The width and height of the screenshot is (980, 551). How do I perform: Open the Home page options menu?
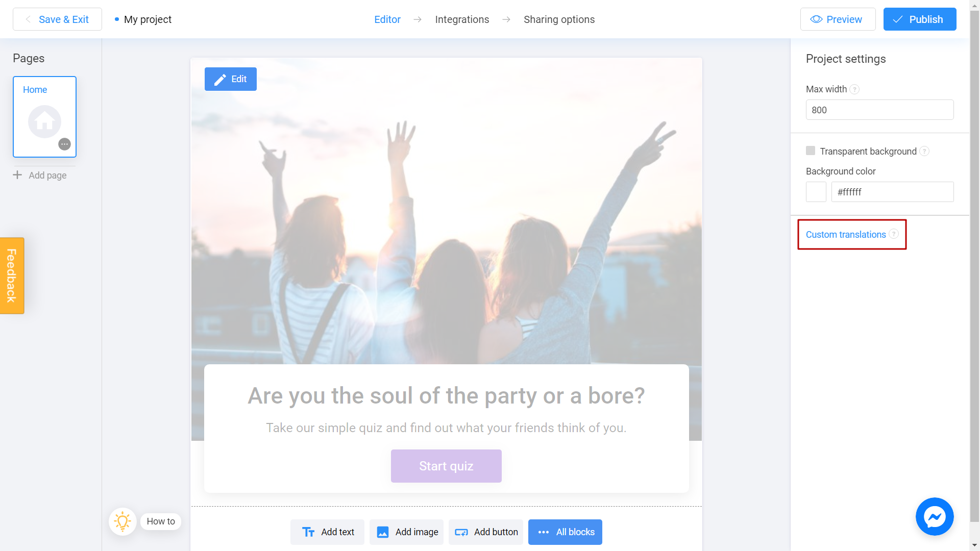pyautogui.click(x=65, y=144)
